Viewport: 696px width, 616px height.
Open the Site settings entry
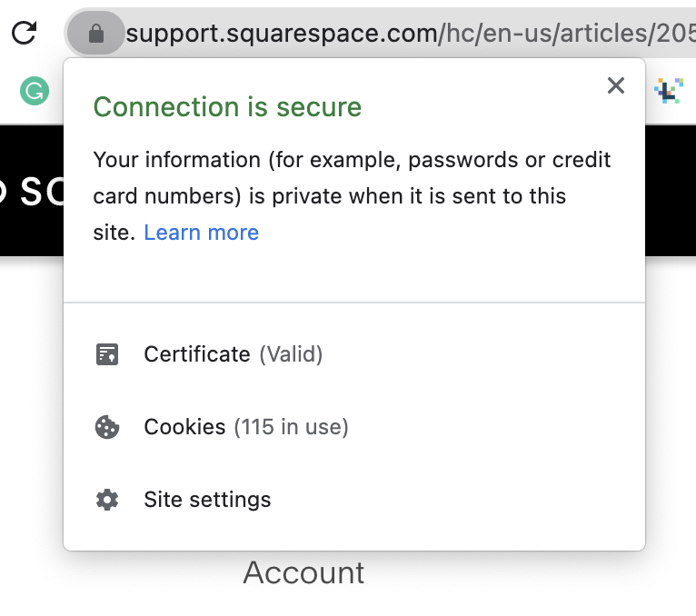pyautogui.click(x=354, y=500)
